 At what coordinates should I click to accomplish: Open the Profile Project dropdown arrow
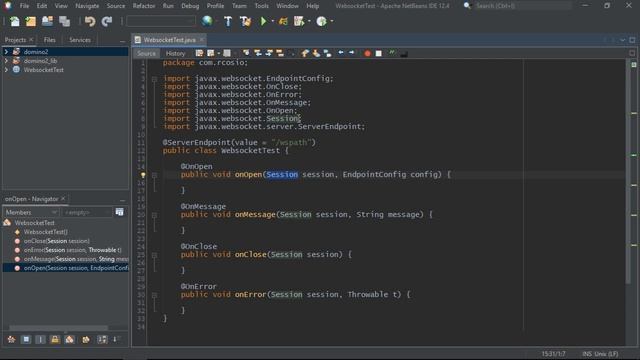309,21
